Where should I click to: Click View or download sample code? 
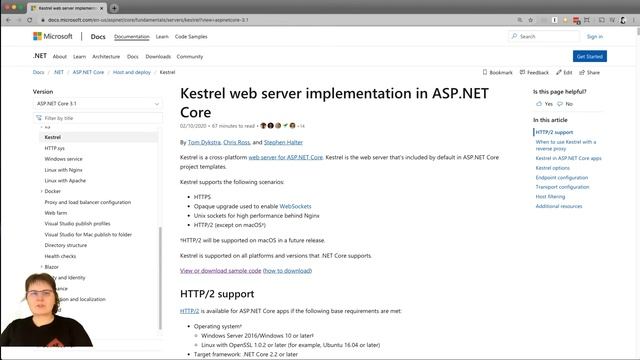(220, 271)
